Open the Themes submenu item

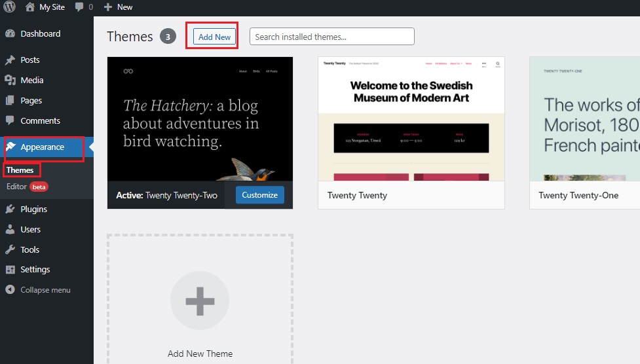(20, 170)
